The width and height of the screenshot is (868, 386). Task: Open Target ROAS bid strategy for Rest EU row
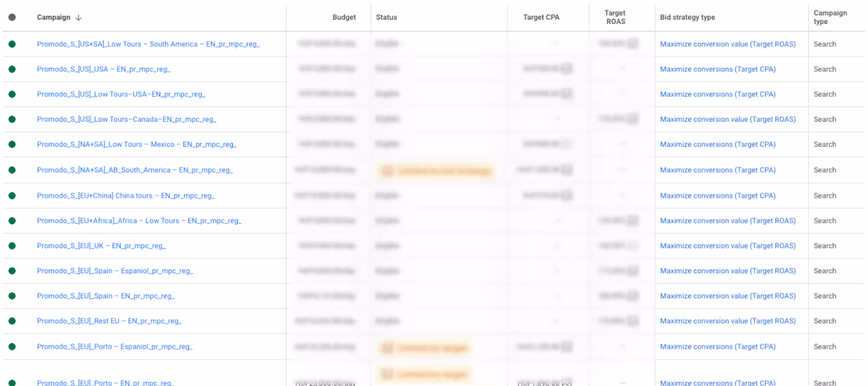(x=727, y=321)
